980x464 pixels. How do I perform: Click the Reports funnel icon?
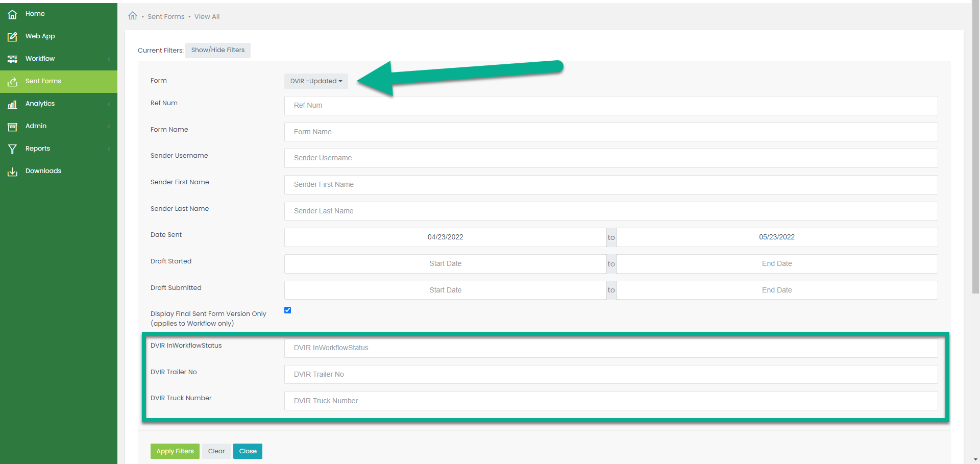[12, 149]
